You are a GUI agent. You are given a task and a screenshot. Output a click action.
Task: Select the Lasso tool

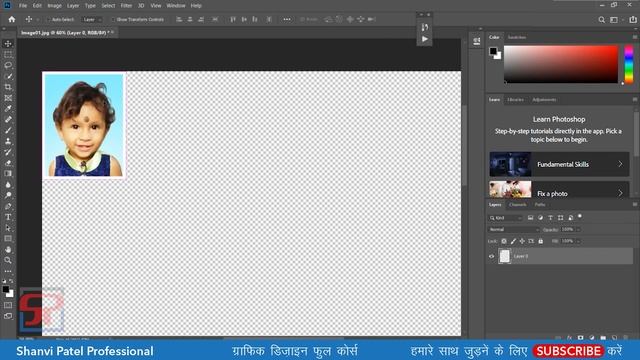coord(8,65)
